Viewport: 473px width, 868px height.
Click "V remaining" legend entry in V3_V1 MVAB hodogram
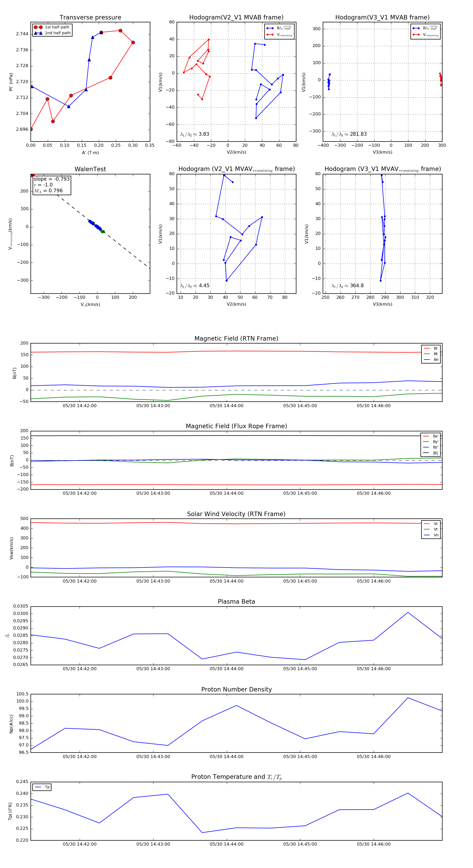(425, 35)
